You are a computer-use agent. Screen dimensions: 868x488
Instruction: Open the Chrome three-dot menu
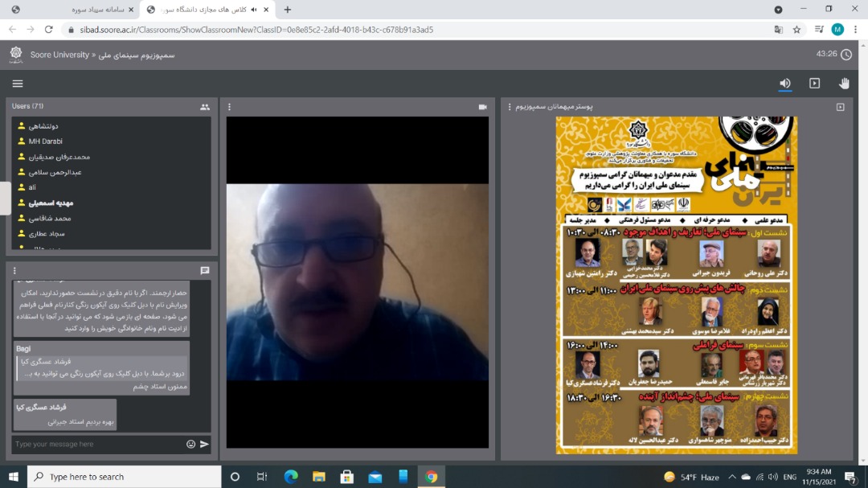(x=855, y=30)
